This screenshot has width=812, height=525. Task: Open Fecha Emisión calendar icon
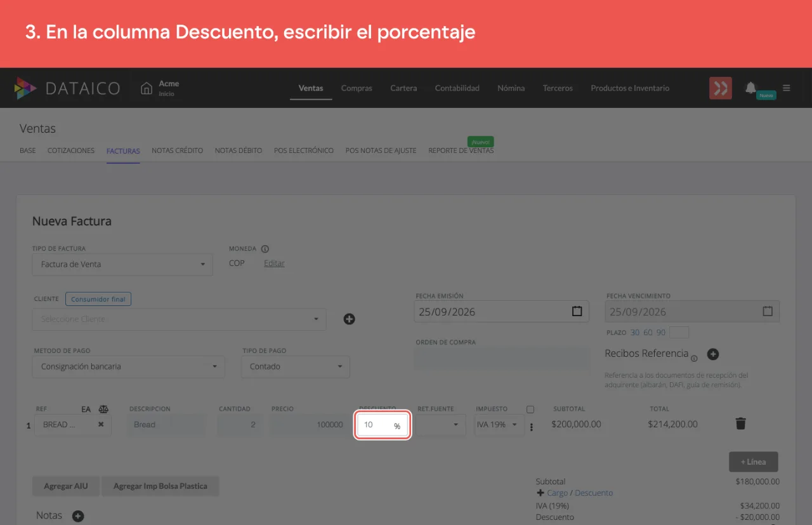click(x=577, y=312)
